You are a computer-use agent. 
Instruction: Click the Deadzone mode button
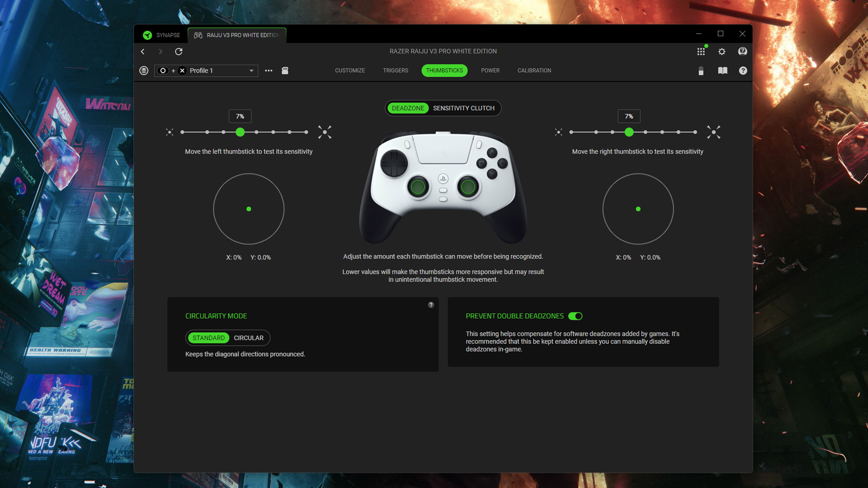[408, 108]
